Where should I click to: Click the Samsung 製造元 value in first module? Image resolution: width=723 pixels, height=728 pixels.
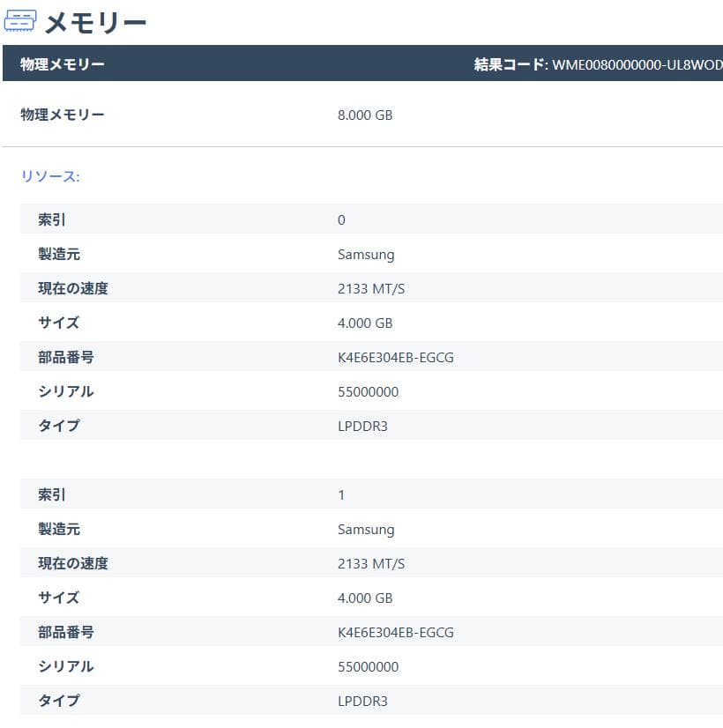pos(366,254)
